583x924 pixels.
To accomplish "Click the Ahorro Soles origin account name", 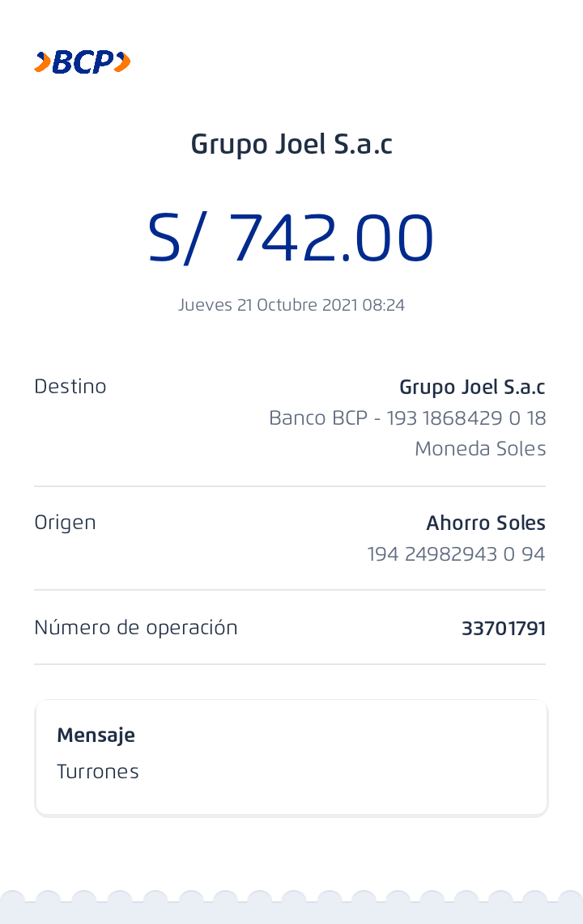I will point(486,523).
